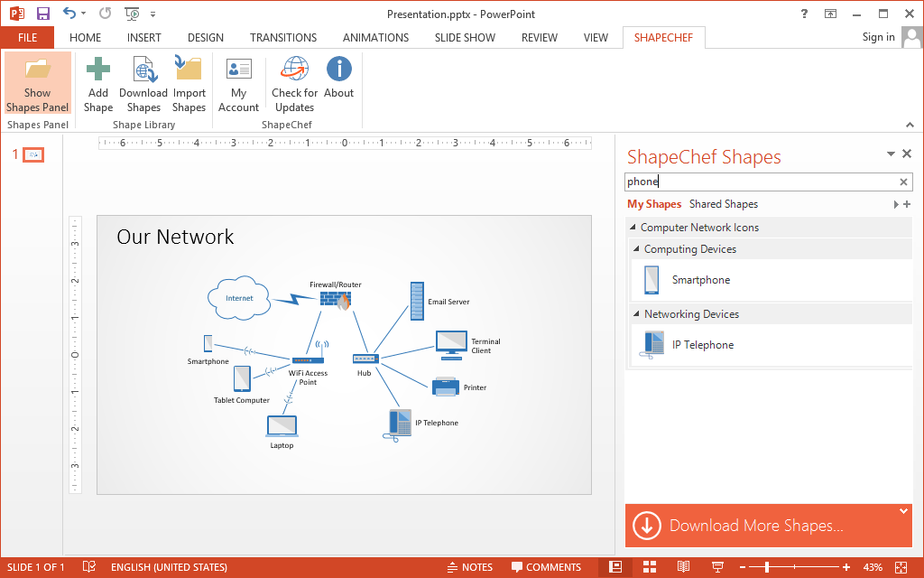
Task: Select slide 1 thumbnail
Action: [33, 155]
